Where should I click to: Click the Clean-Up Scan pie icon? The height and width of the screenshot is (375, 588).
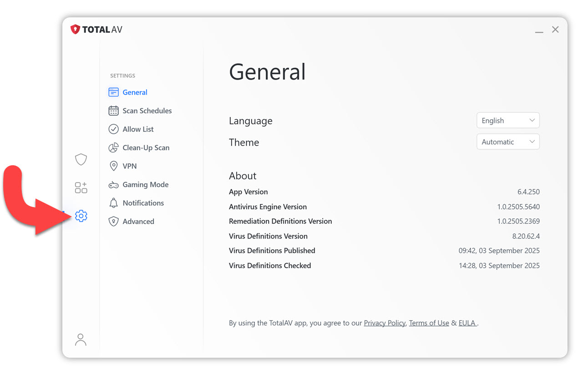(x=113, y=148)
